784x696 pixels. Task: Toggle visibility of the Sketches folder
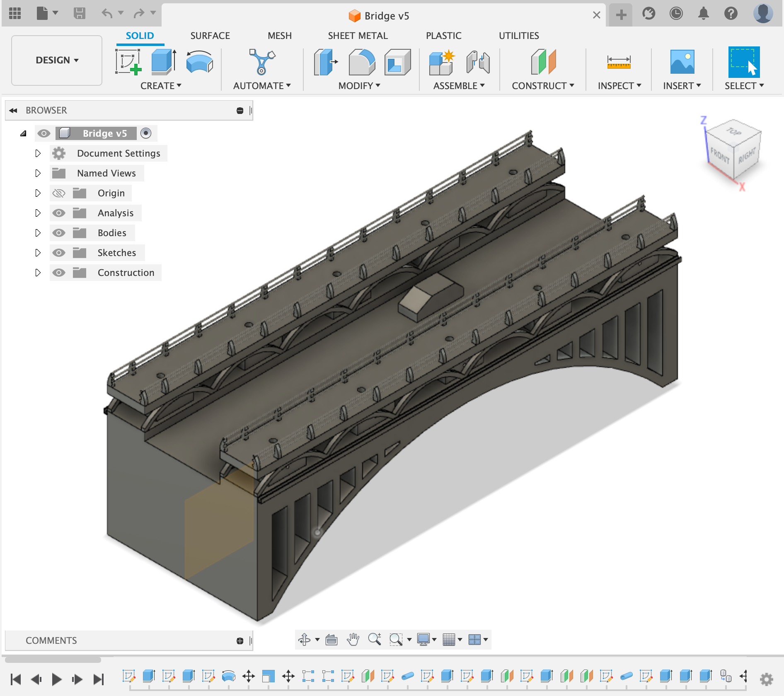pyautogui.click(x=59, y=252)
